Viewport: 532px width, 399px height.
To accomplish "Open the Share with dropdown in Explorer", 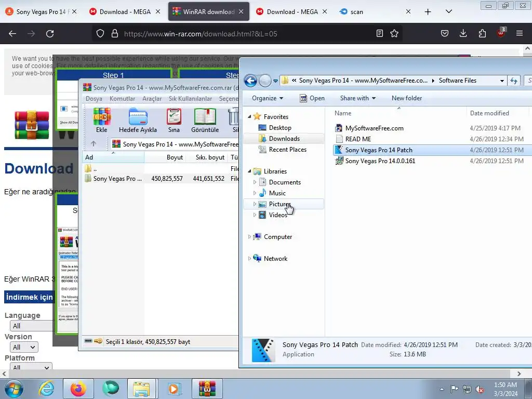I will click(x=358, y=98).
